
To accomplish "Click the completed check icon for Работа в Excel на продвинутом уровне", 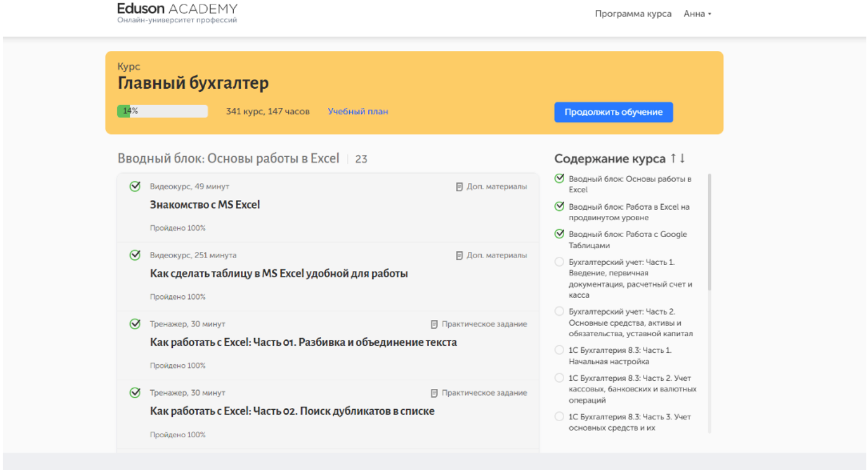I will click(x=559, y=207).
